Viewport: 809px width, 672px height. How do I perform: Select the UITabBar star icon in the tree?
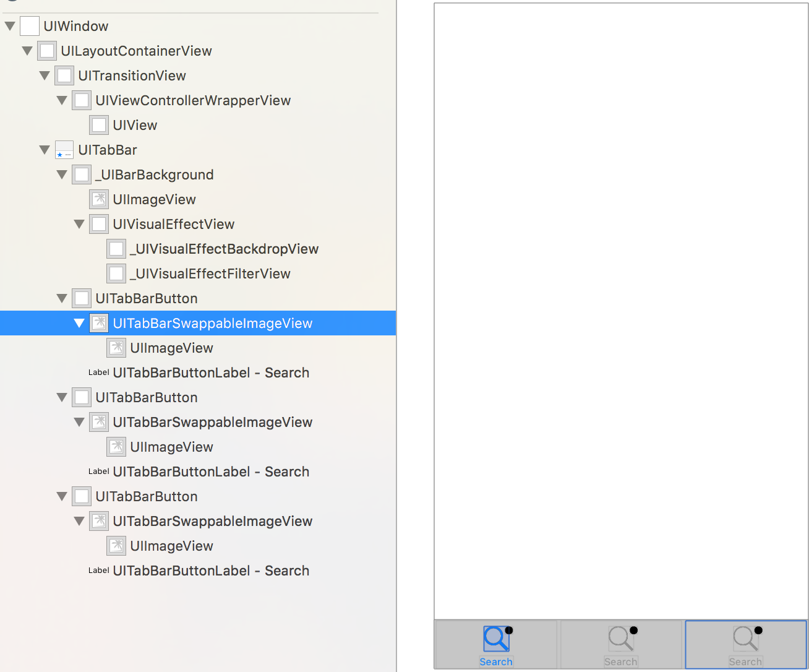point(64,150)
